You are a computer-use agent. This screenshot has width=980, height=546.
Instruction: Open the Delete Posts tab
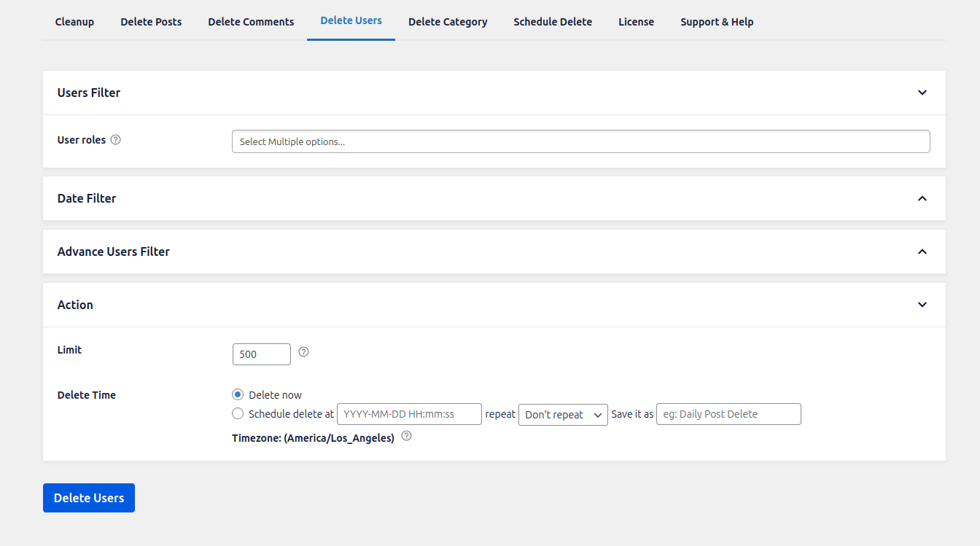[x=151, y=22]
